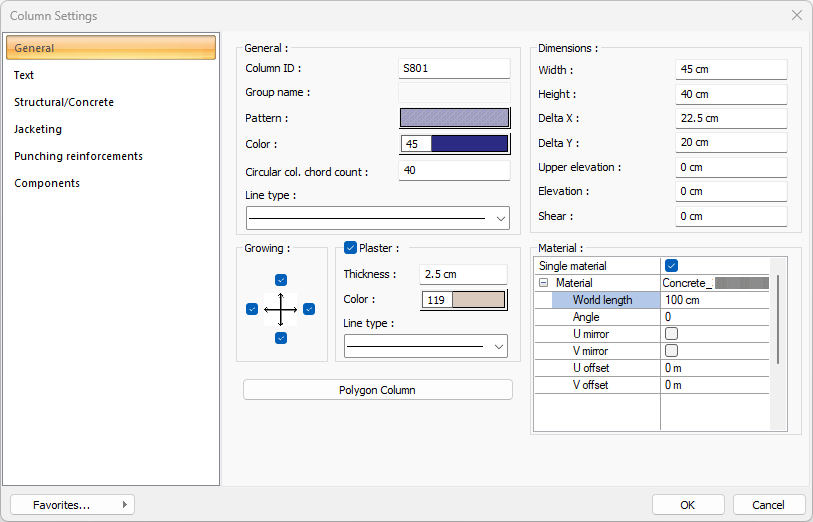Disable the Plaster checkbox
The height and width of the screenshot is (522, 813).
pyautogui.click(x=350, y=248)
